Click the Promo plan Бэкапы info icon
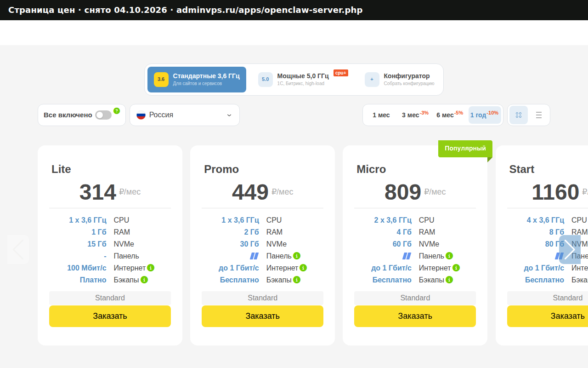This screenshot has width=588, height=368. [x=297, y=280]
